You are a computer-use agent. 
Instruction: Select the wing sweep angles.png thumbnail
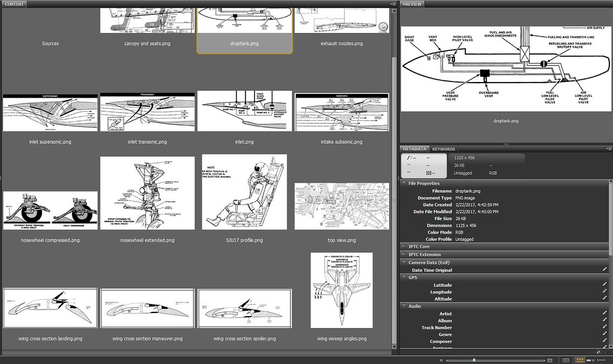click(x=342, y=290)
